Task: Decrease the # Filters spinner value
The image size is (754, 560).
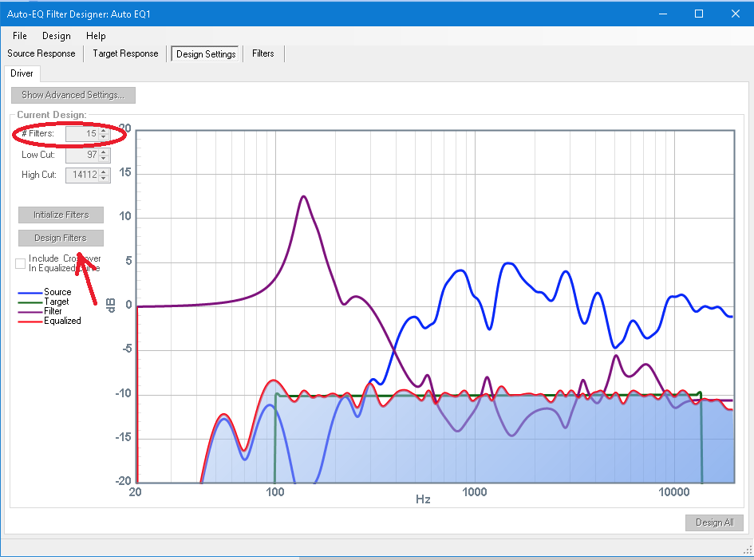Action: point(103,137)
